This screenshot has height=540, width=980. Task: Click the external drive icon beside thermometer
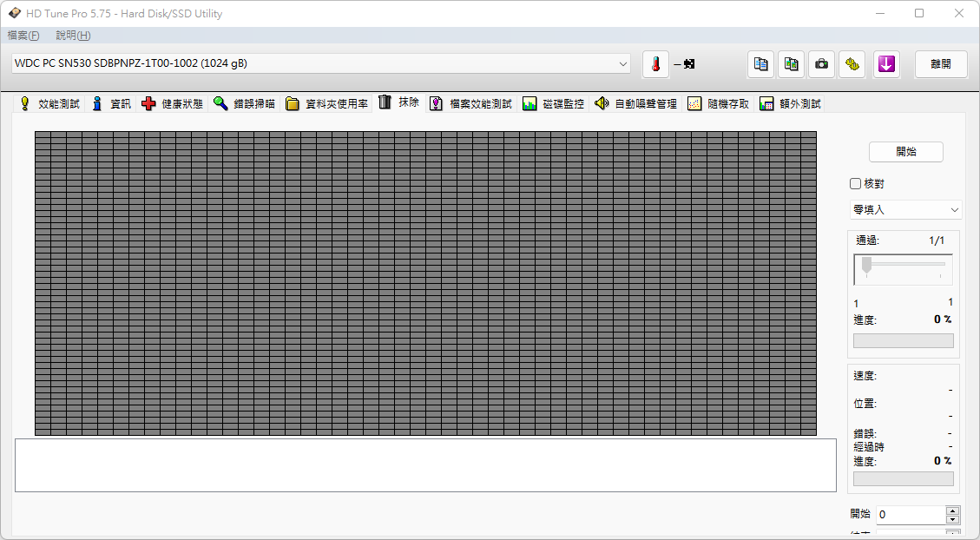(688, 63)
